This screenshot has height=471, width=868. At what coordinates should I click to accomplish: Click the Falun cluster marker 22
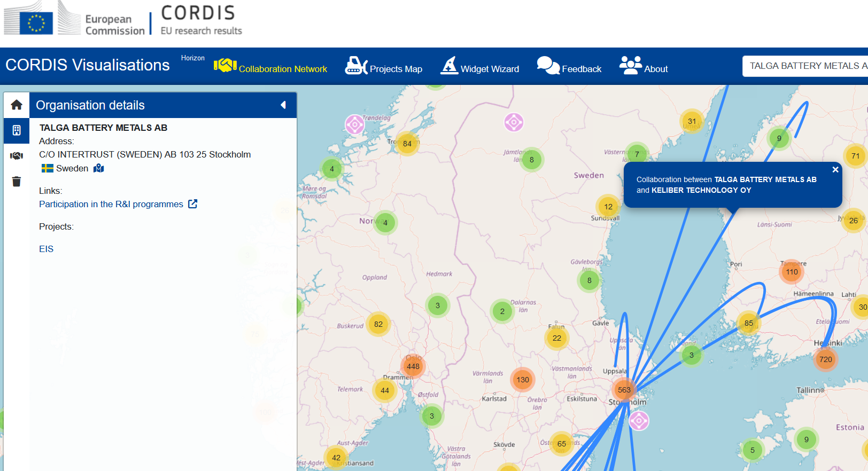click(x=557, y=338)
